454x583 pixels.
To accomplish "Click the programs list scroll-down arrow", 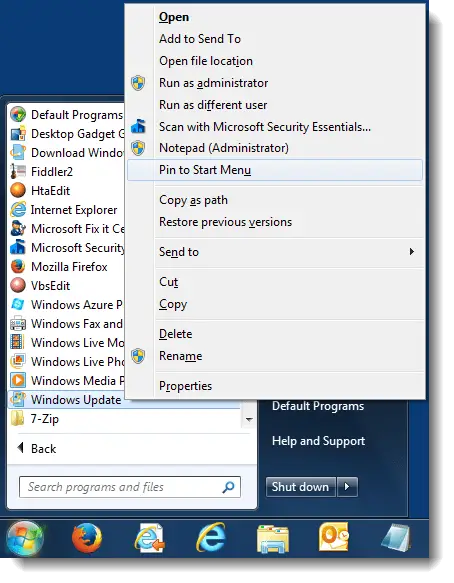I will 249,419.
